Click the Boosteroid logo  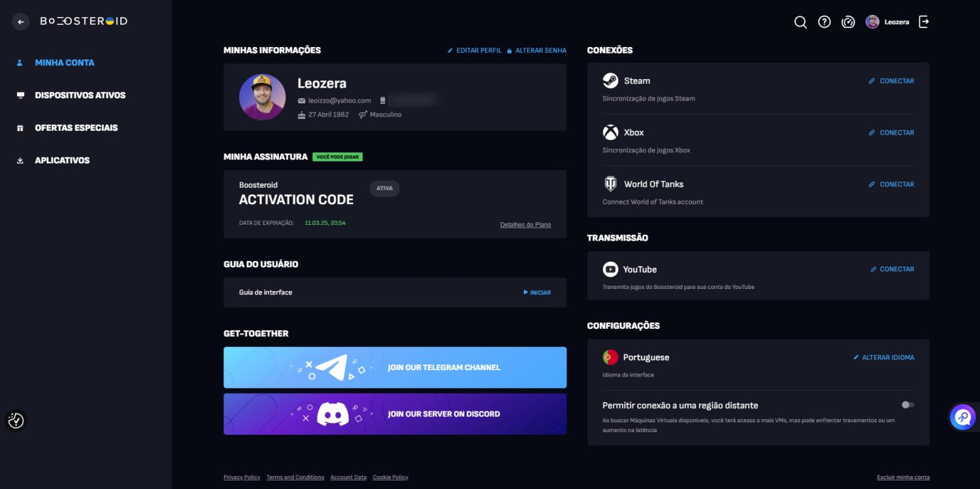pyautogui.click(x=84, y=22)
